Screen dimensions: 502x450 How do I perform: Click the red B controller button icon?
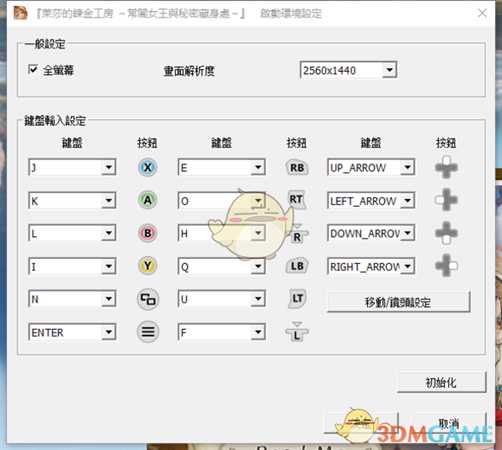147,233
